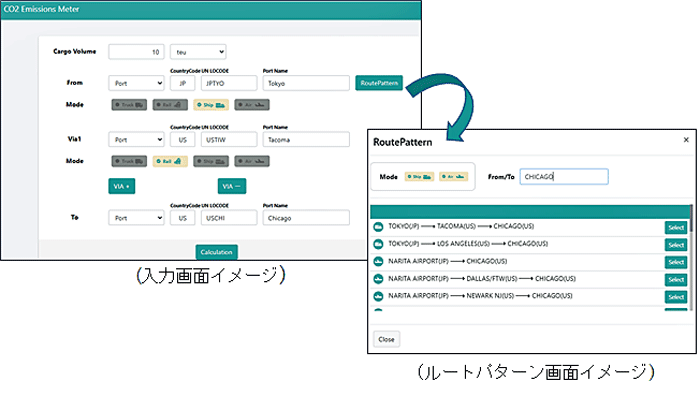The image size is (700, 396).
Task: Click Via1 port name field Tacoma
Action: pos(306,139)
